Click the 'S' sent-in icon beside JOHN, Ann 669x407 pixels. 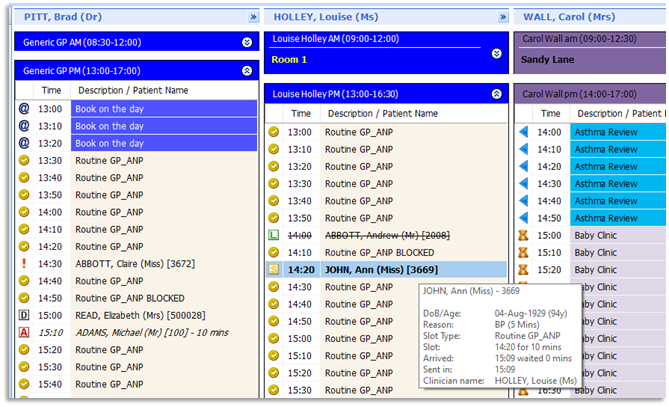tap(273, 270)
